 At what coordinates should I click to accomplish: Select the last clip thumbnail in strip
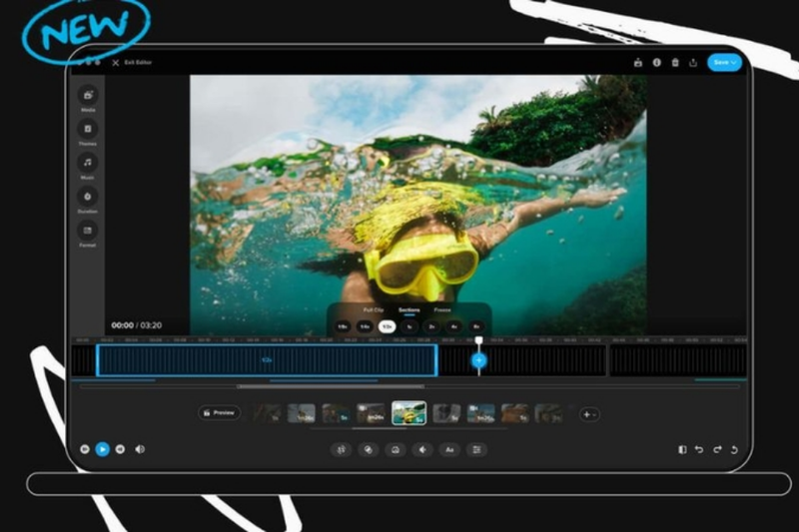click(549, 413)
